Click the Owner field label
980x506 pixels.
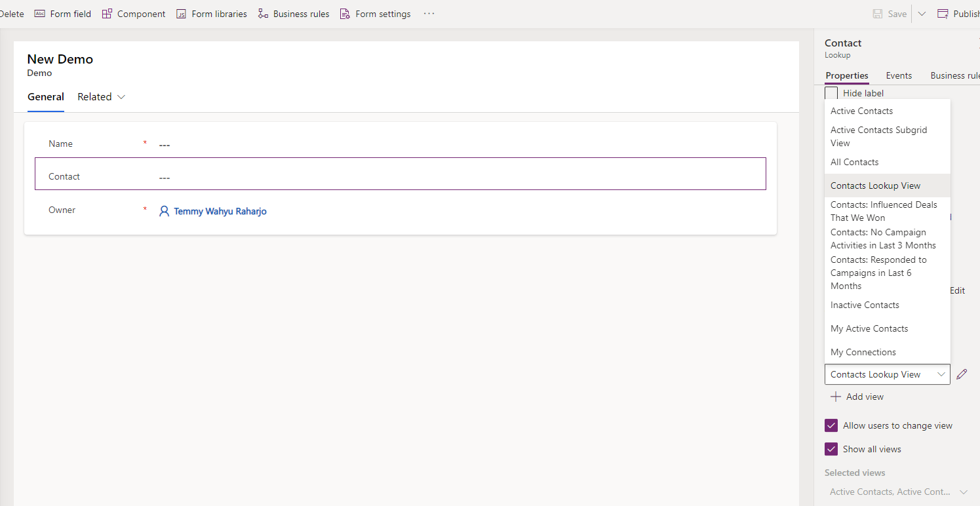coord(62,210)
